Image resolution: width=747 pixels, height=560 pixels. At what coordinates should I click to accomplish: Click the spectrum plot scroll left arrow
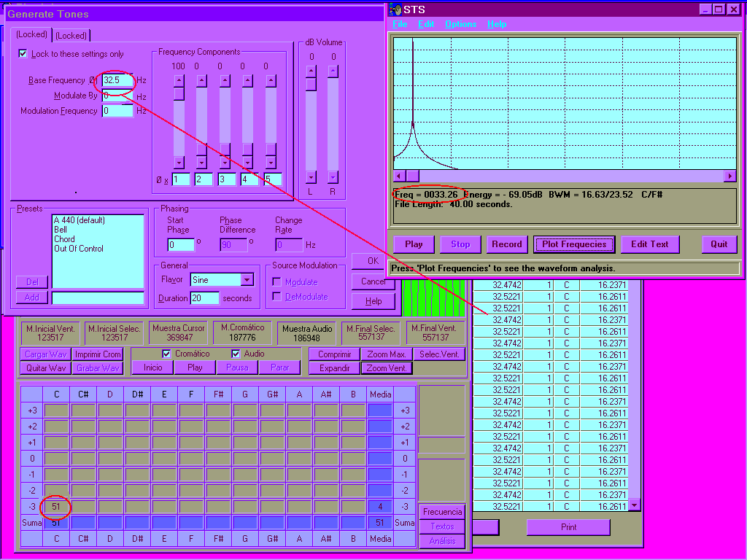click(399, 176)
